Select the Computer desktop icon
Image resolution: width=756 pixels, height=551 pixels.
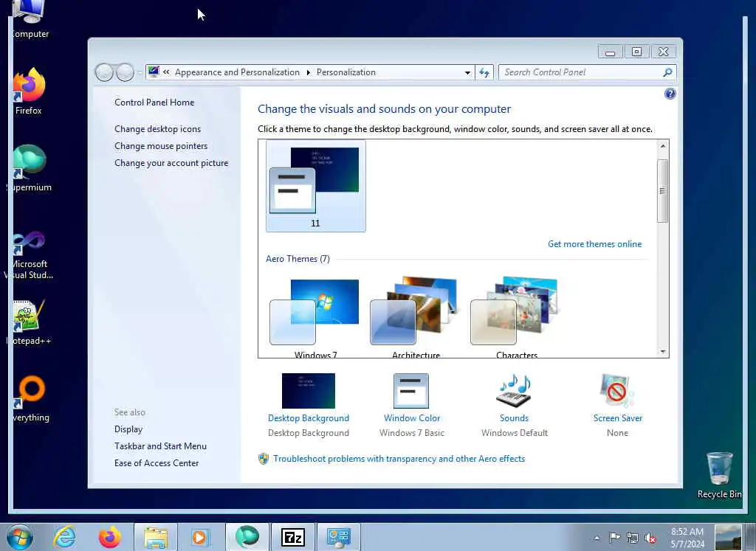click(29, 19)
